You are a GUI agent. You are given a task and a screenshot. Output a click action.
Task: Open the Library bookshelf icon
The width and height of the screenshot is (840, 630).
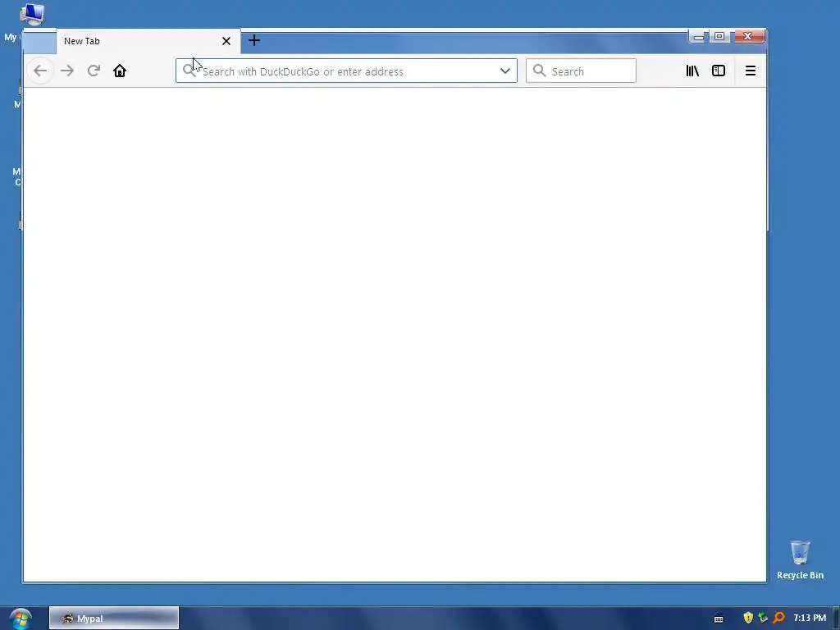pyautogui.click(x=692, y=71)
